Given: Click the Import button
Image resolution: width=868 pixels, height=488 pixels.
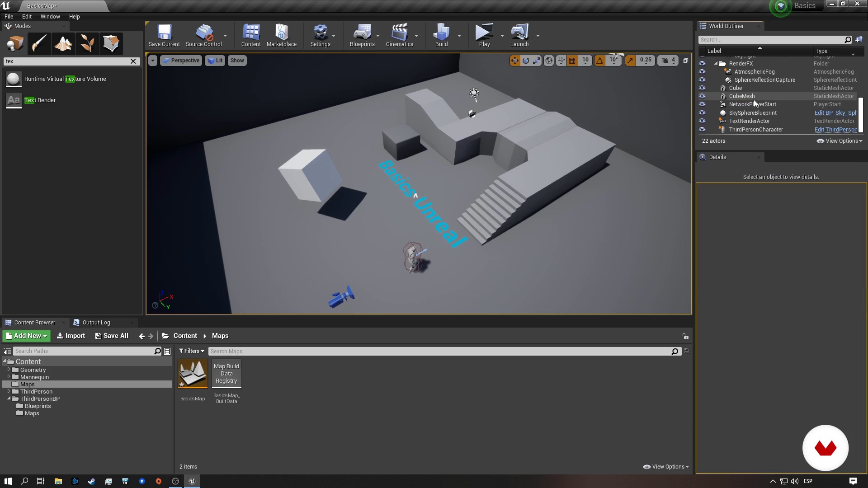Looking at the screenshot, I should coord(71,336).
